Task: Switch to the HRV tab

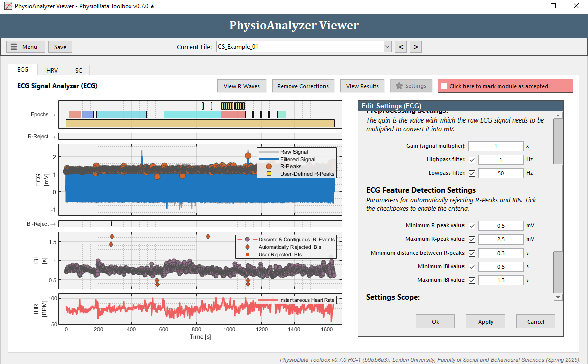Action: (52, 70)
